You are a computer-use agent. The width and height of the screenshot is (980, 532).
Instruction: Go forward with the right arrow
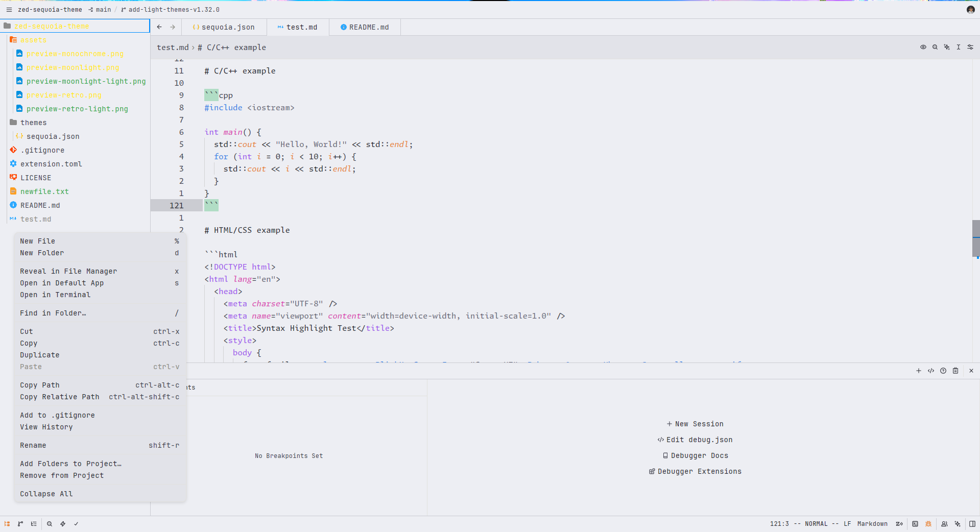(173, 27)
